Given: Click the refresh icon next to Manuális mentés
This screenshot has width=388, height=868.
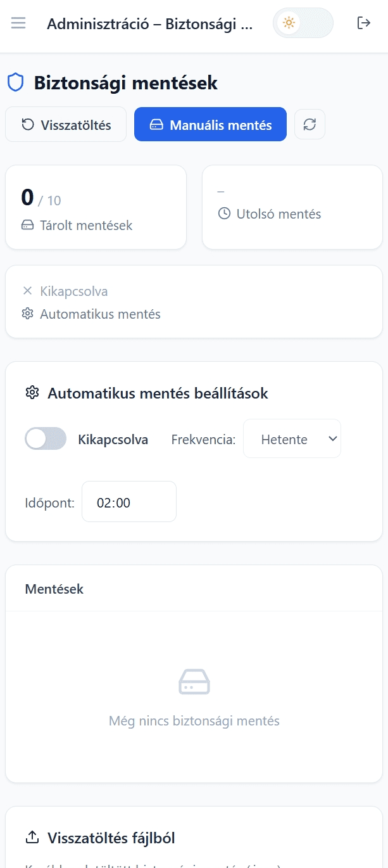Looking at the screenshot, I should [x=310, y=124].
